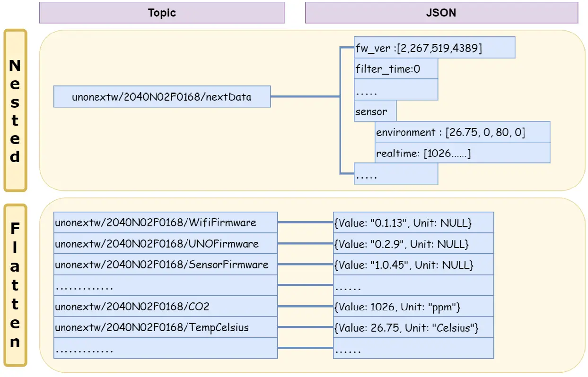Expand the sensor node

375,111
